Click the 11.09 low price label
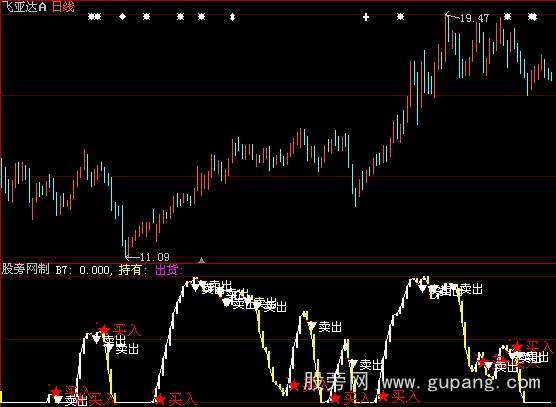 click(155, 257)
